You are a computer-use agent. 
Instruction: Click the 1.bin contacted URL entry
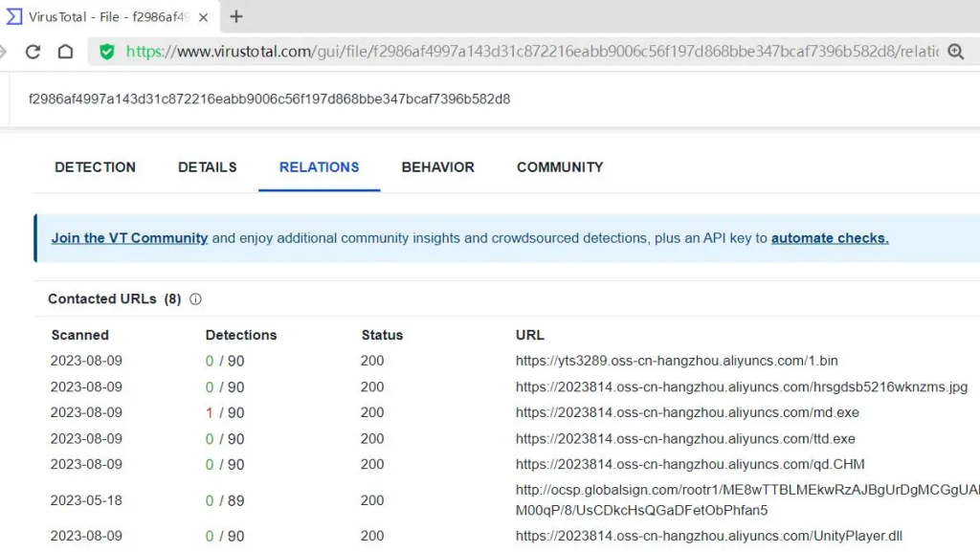click(677, 362)
